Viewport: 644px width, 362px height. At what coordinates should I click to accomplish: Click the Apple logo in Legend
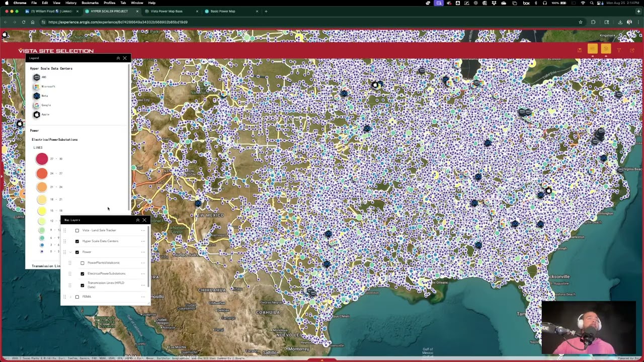click(x=37, y=115)
